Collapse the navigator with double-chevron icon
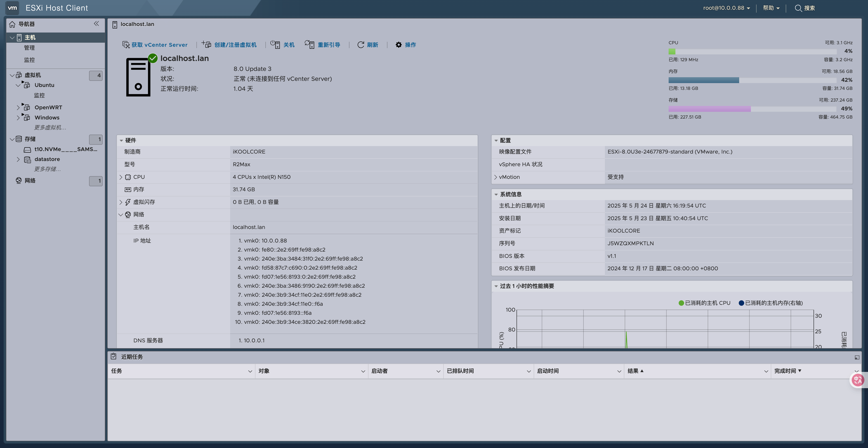The height and width of the screenshot is (448, 868). point(96,23)
